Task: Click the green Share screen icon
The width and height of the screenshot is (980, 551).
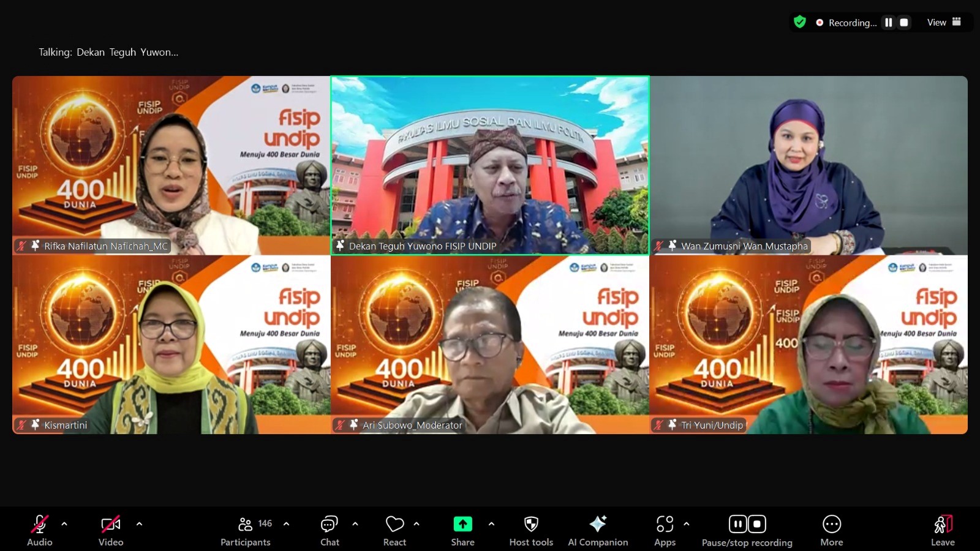Action: [462, 525]
